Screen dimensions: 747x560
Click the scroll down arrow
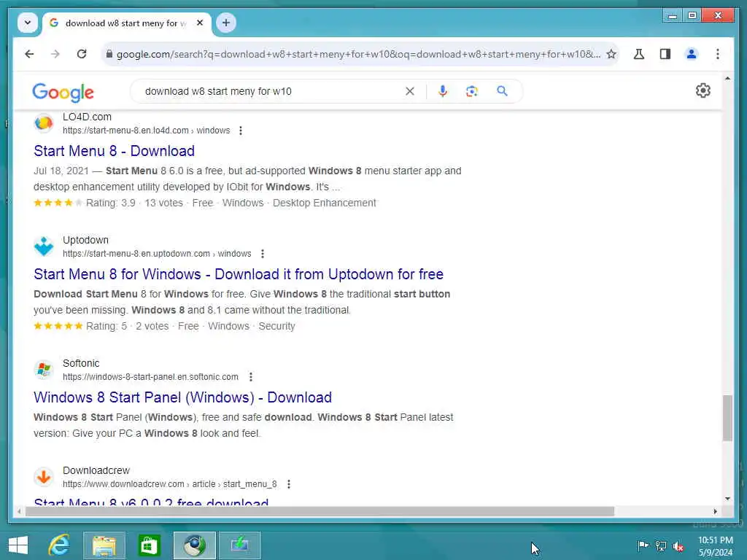(727, 499)
